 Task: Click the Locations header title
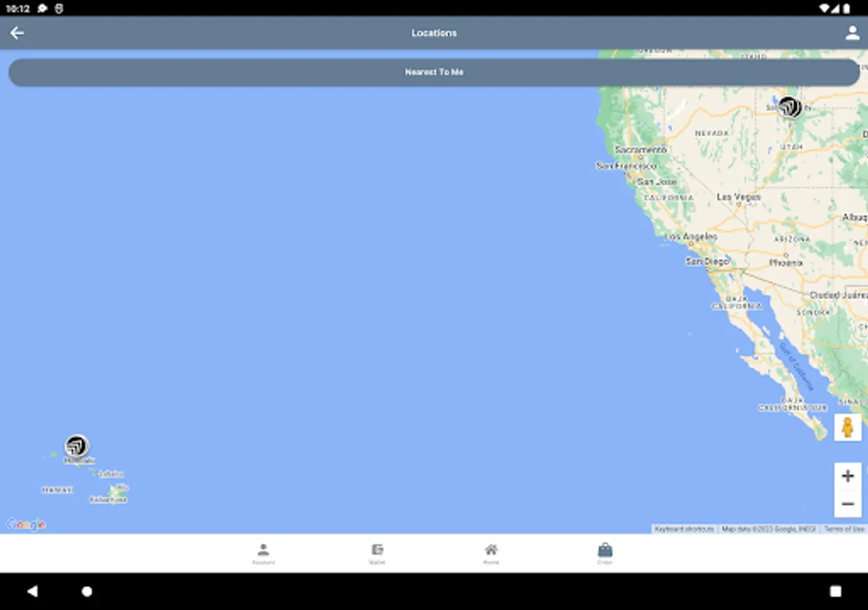[x=434, y=33]
